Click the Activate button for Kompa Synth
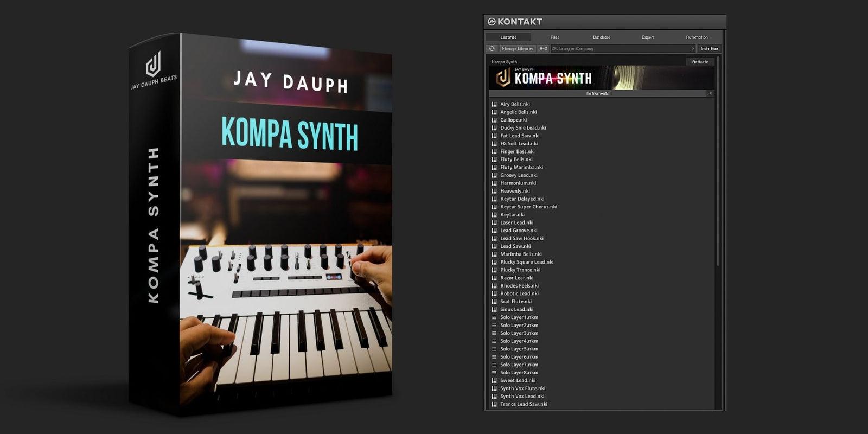This screenshot has height=434, width=868. (x=700, y=62)
